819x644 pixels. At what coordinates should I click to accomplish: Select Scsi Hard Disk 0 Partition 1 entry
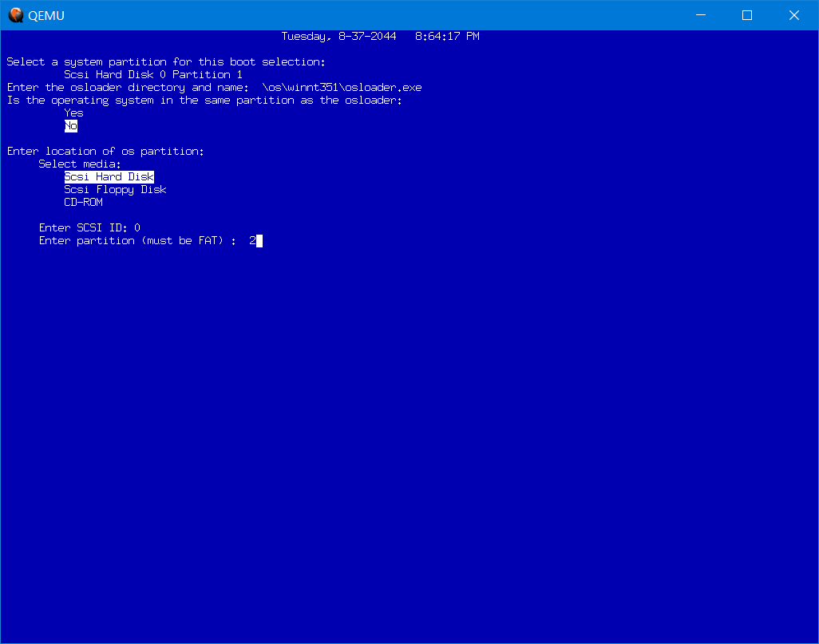153,74
